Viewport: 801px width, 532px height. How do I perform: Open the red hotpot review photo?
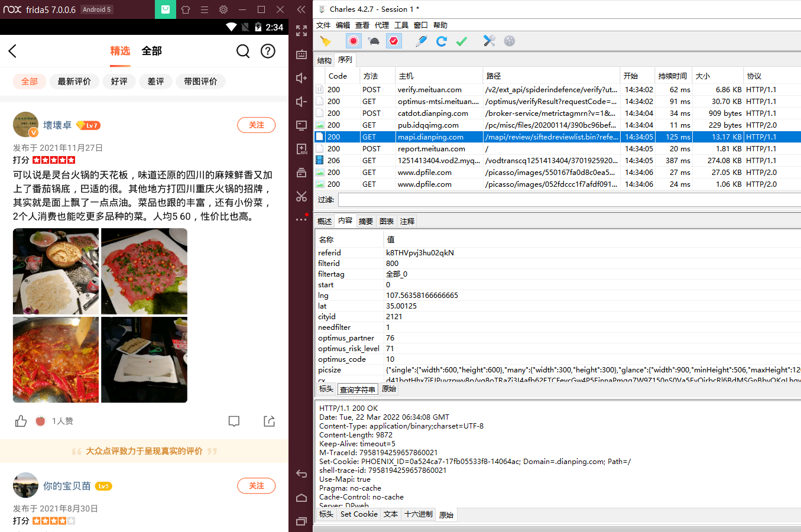tap(56, 360)
